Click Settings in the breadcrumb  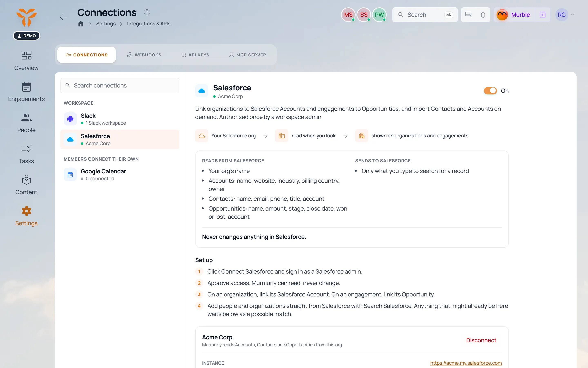pyautogui.click(x=106, y=24)
